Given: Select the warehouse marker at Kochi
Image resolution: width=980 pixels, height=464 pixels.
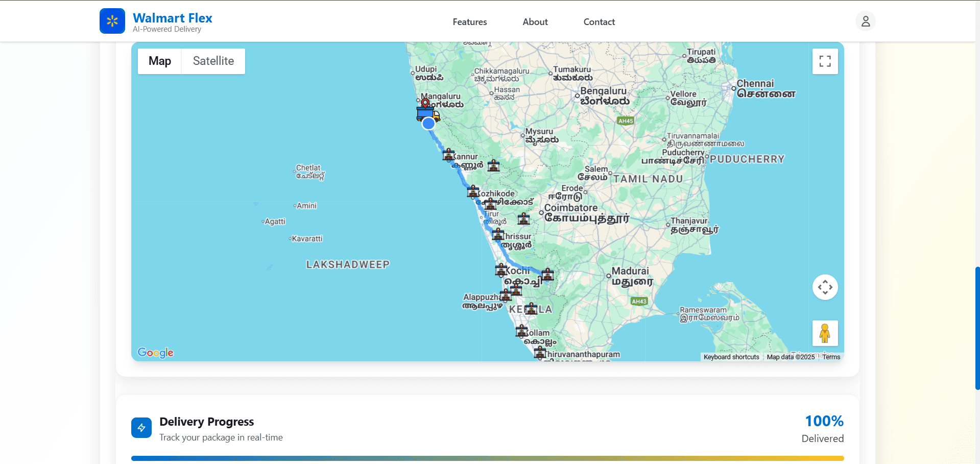Looking at the screenshot, I should (x=501, y=270).
